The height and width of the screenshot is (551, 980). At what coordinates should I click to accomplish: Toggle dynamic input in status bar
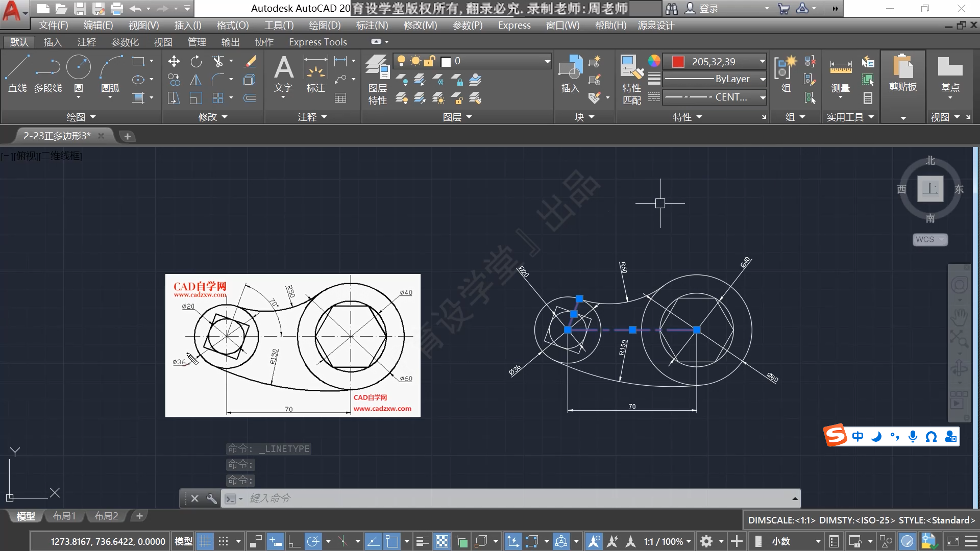click(x=275, y=541)
